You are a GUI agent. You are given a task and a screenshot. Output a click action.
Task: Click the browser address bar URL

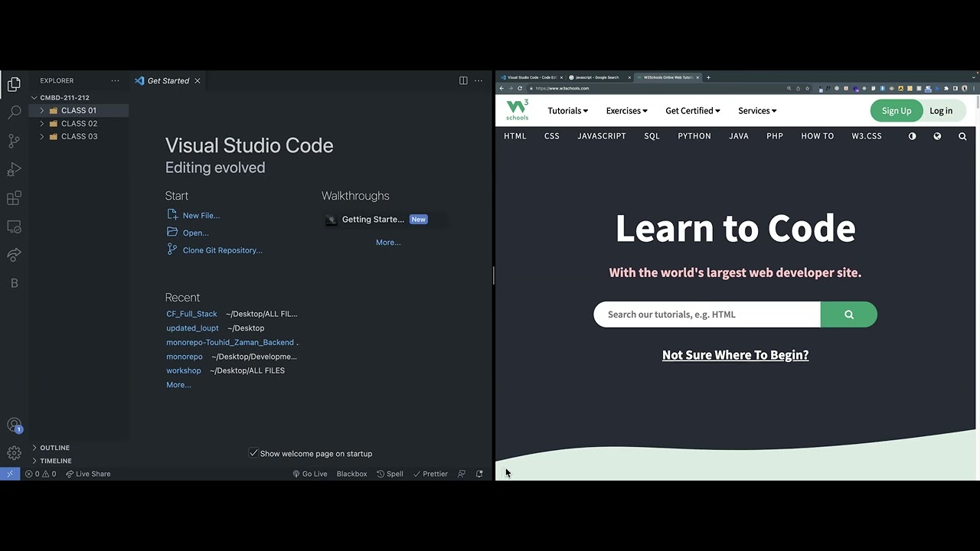pos(562,88)
